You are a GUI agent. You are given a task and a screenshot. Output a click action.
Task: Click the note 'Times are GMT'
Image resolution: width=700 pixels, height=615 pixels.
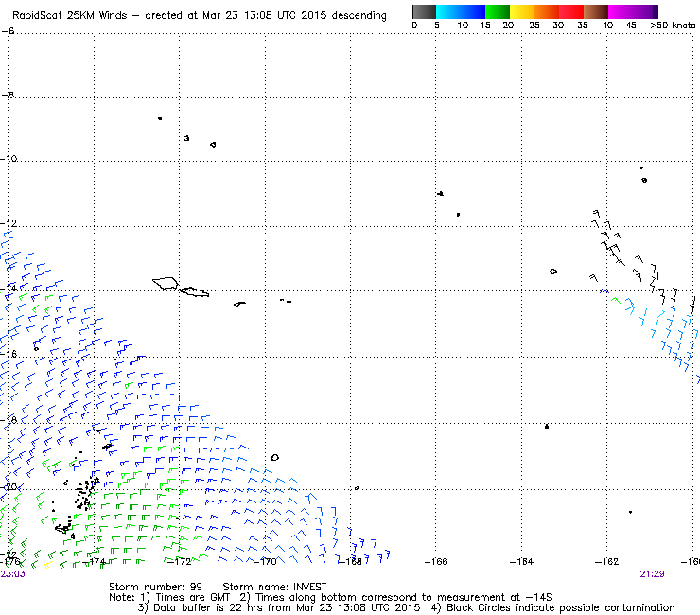coord(192,597)
